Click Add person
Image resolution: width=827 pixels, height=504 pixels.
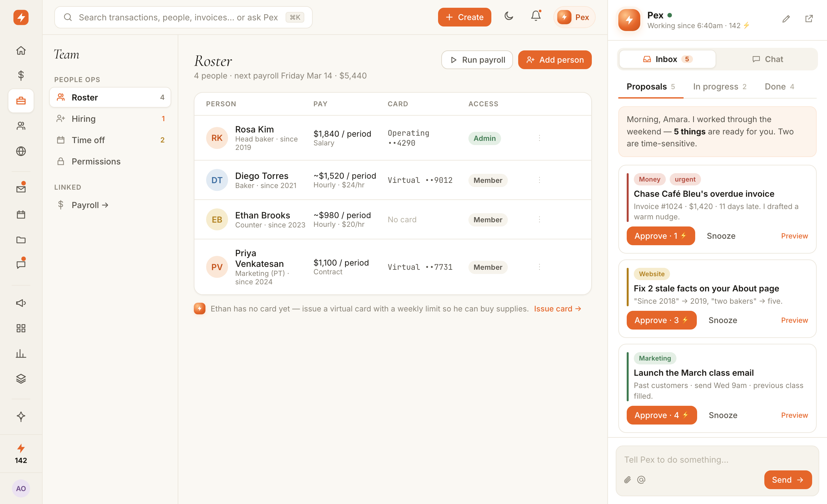tap(555, 60)
